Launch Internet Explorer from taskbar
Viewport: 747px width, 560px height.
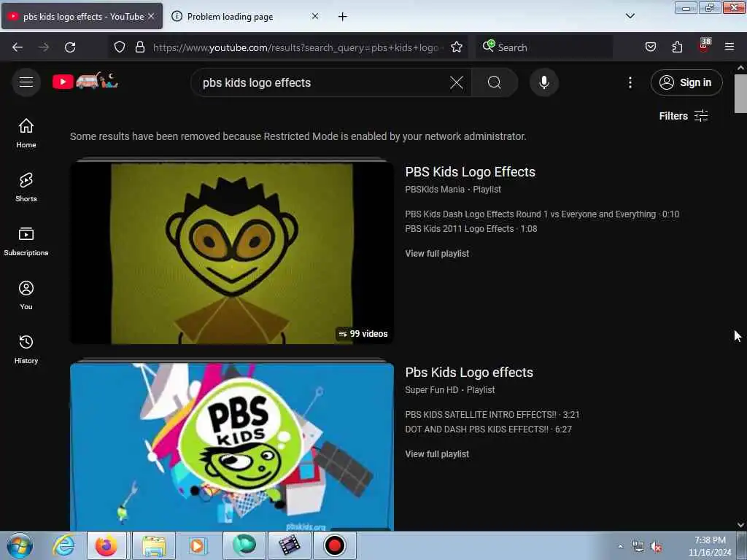point(63,545)
